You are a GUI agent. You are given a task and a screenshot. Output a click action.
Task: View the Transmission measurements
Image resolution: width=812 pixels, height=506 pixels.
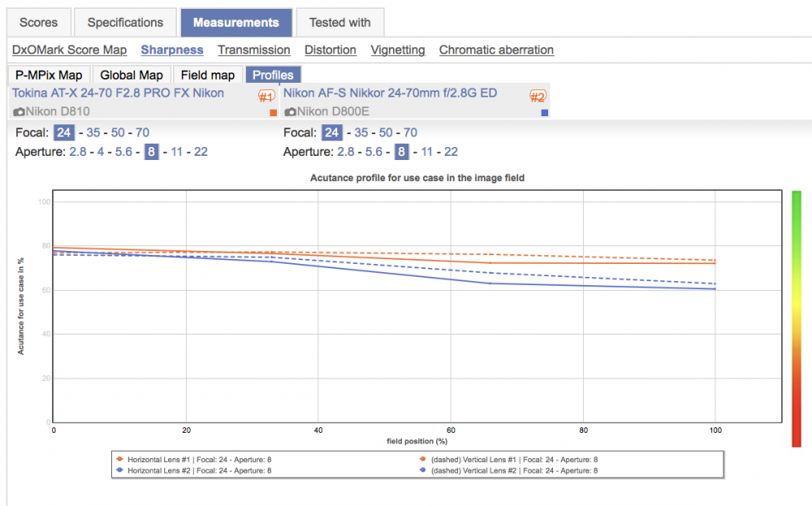point(253,50)
